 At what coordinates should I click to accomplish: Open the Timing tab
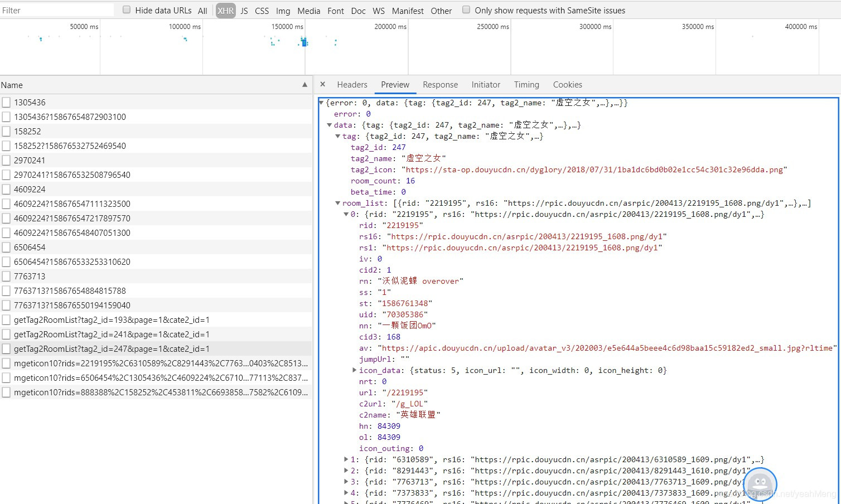526,85
